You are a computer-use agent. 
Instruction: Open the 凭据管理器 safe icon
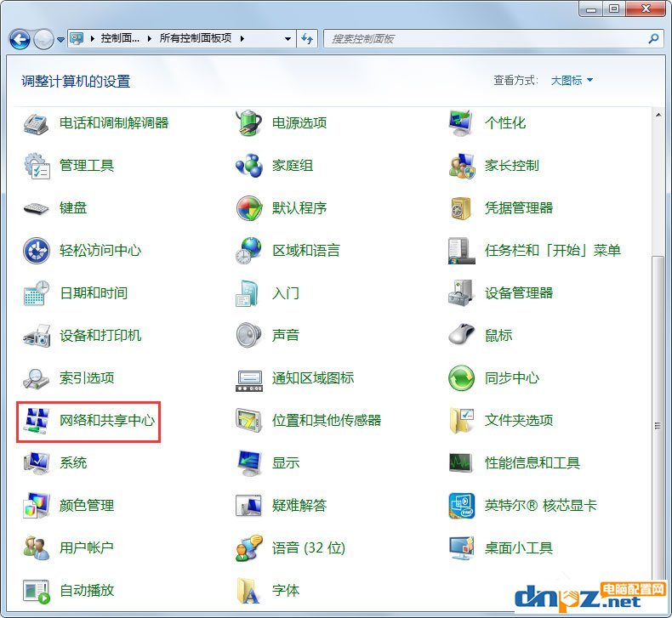(x=462, y=208)
